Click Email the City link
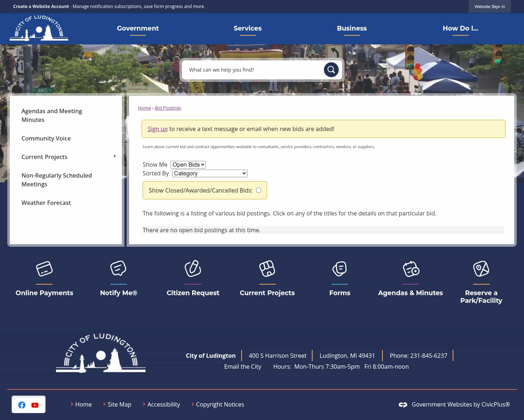Image resolution: width=524 pixels, height=420 pixels. tap(243, 366)
